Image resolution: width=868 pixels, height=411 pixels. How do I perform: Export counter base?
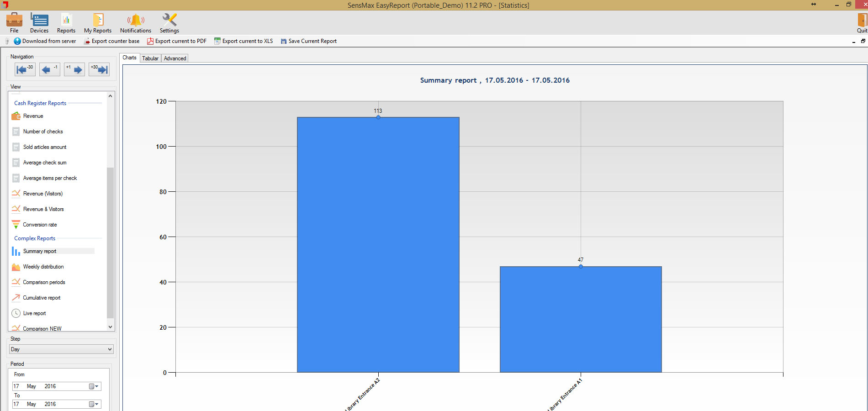pos(112,41)
